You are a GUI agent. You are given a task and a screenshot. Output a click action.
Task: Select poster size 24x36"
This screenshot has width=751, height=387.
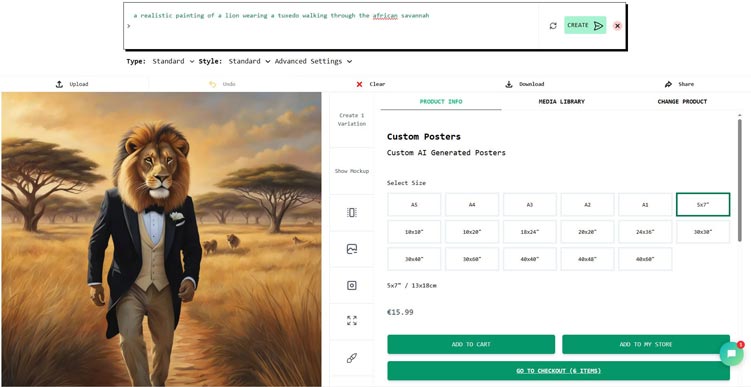click(x=645, y=232)
